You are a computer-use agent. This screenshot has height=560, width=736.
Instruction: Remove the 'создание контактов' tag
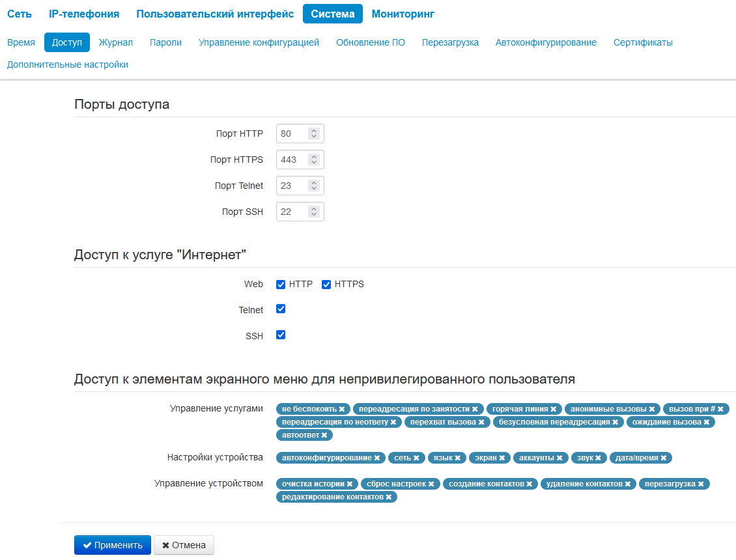click(x=530, y=484)
